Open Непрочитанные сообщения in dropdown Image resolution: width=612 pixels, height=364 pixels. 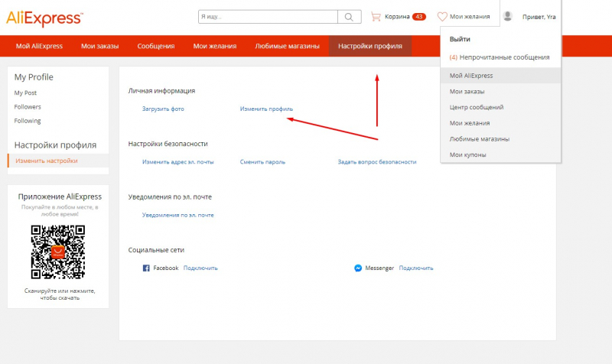(500, 57)
